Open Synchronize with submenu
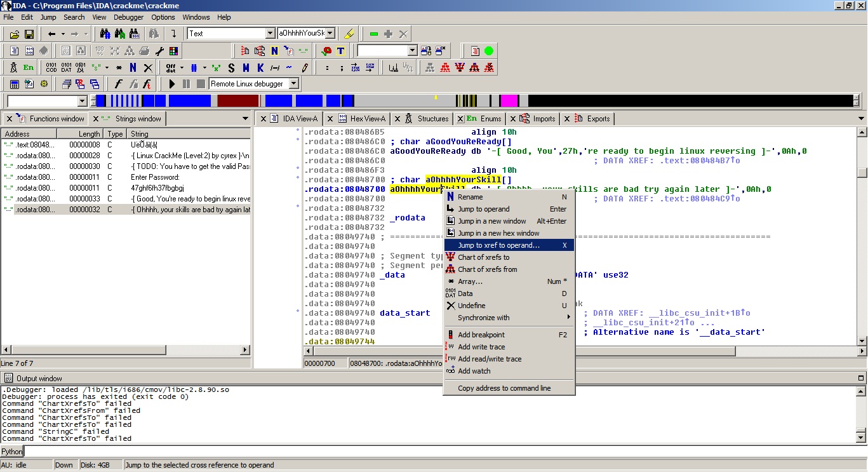Screen dimensions: 868x472 point(509,318)
